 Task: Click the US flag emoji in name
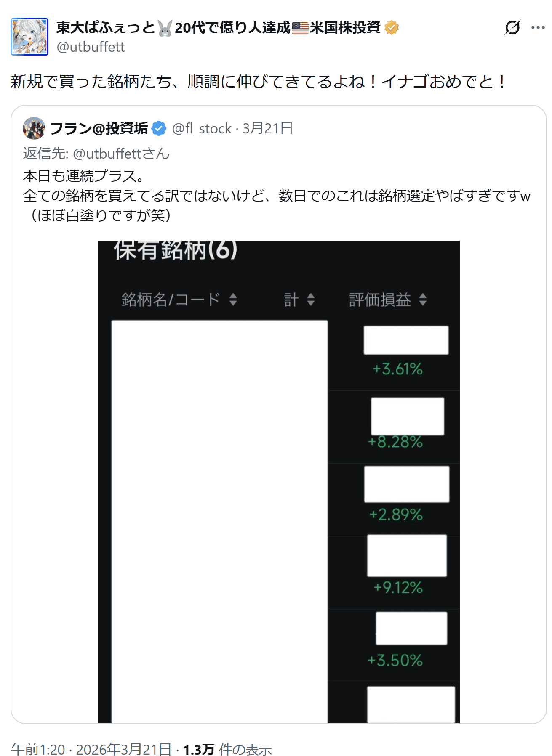[300, 28]
